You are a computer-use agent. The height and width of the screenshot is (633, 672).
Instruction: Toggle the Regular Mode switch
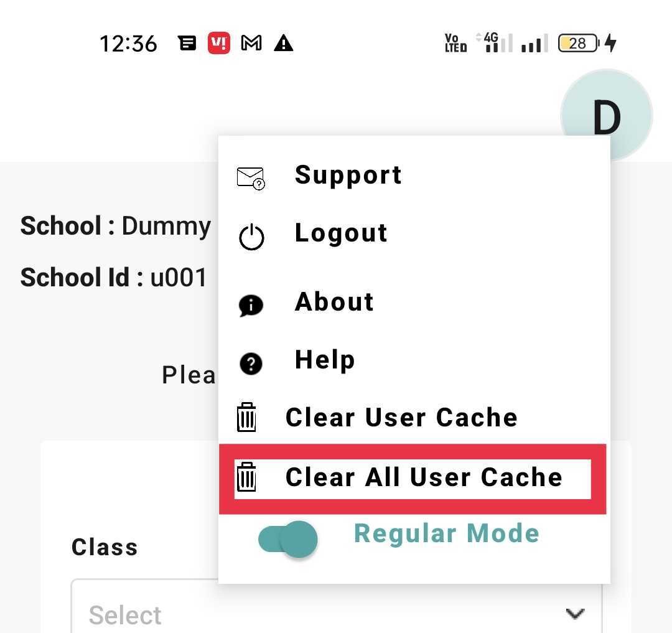(288, 539)
